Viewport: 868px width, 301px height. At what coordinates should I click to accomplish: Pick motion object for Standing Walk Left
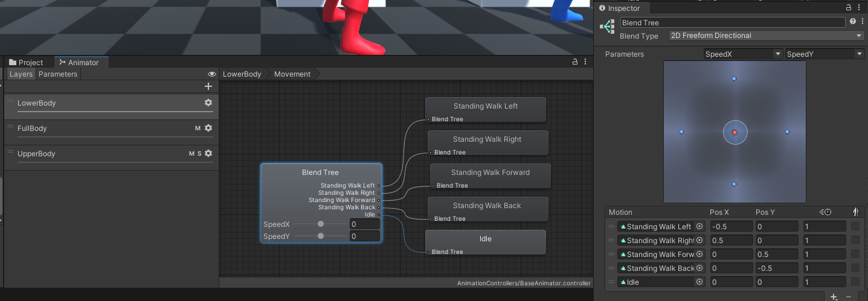699,227
